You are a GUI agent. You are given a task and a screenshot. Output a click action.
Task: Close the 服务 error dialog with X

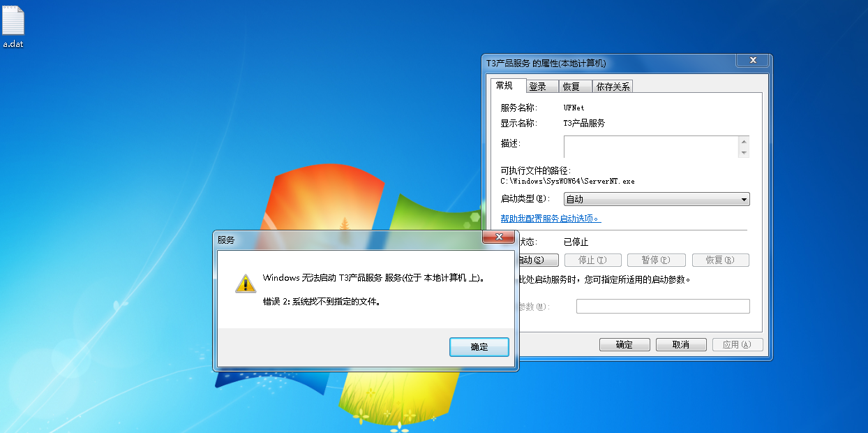[x=499, y=237]
